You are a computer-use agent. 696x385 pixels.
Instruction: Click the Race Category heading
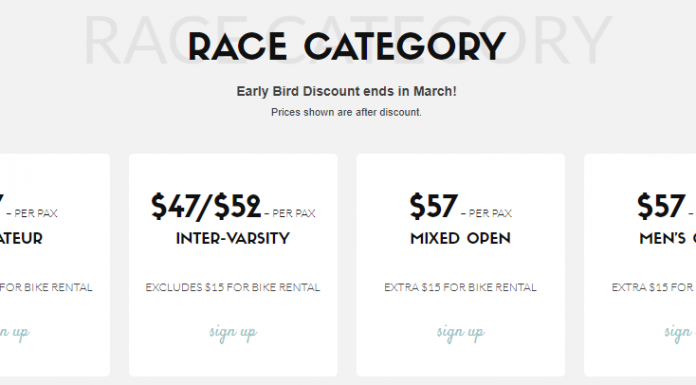tap(347, 46)
